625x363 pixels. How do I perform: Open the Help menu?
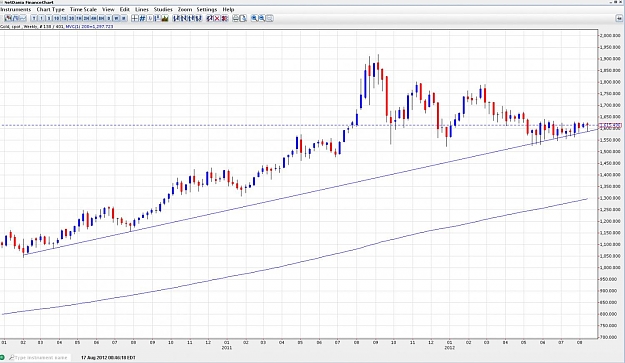(228, 9)
